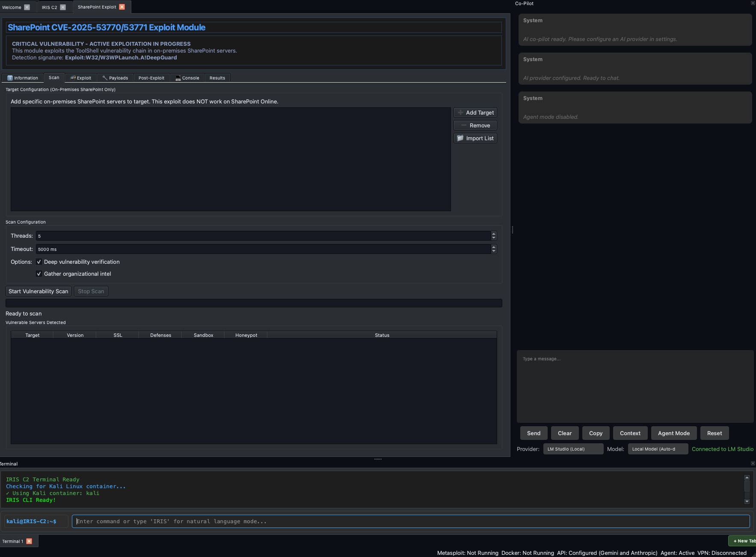Sort by the SSL column header
Image resolution: width=756 pixels, height=557 pixels.
click(x=118, y=335)
